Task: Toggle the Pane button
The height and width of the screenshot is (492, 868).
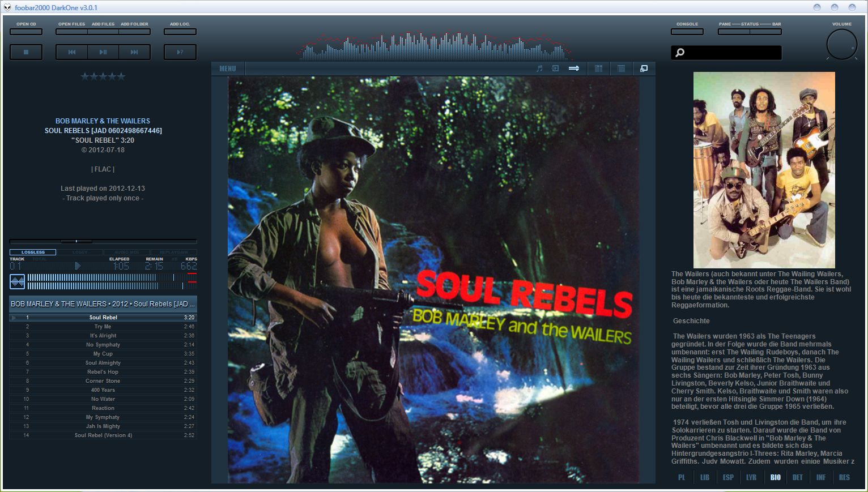Action: pos(734,32)
